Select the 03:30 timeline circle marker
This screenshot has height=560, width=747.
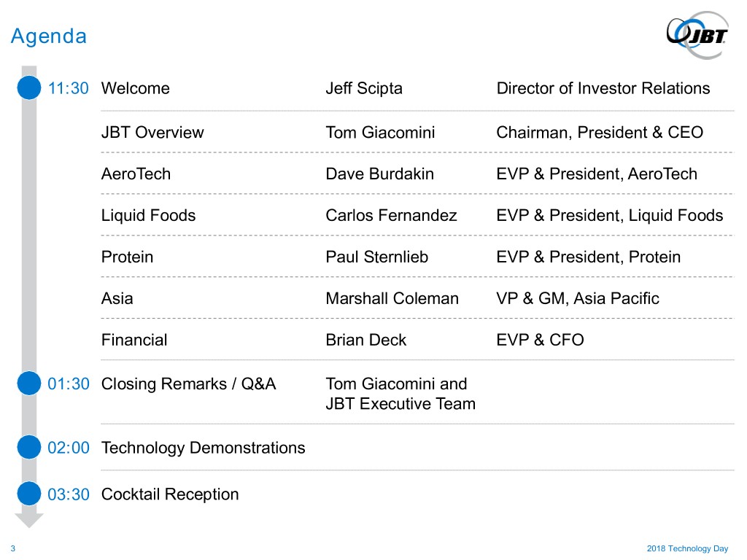(28, 494)
